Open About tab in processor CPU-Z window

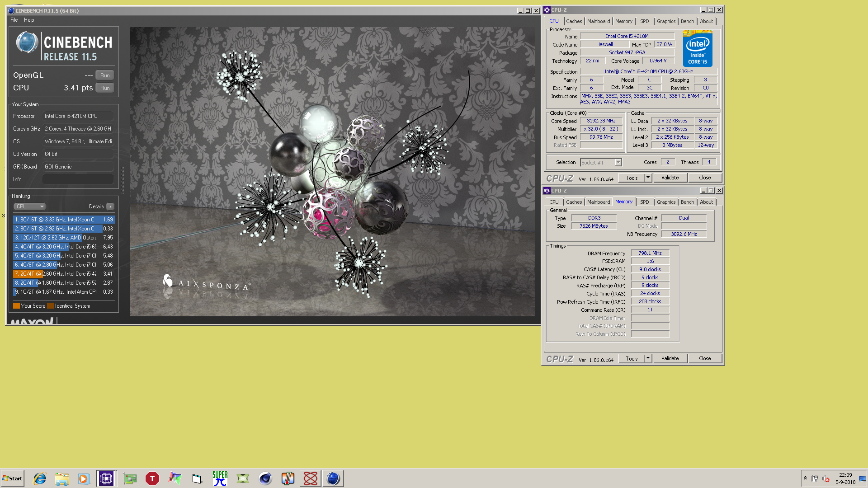pyautogui.click(x=707, y=21)
